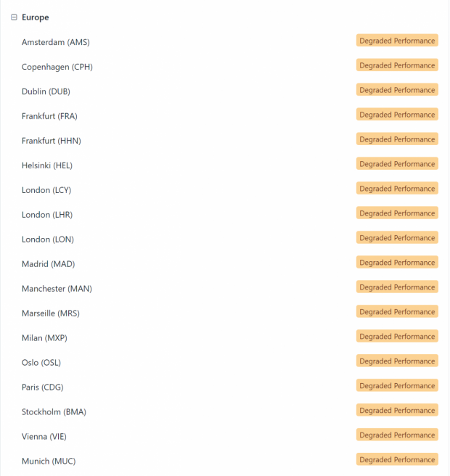Click the Europe region heading
Screen dimensions: 450x476
pyautogui.click(x=36, y=17)
